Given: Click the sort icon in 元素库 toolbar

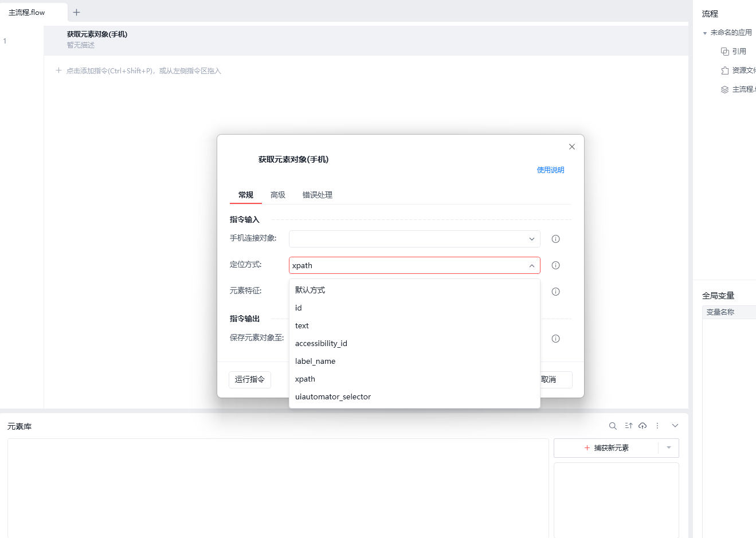Looking at the screenshot, I should (629, 426).
